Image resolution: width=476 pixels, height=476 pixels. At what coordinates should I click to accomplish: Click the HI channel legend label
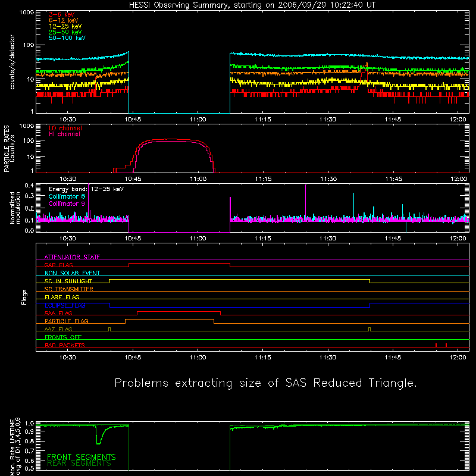64,134
